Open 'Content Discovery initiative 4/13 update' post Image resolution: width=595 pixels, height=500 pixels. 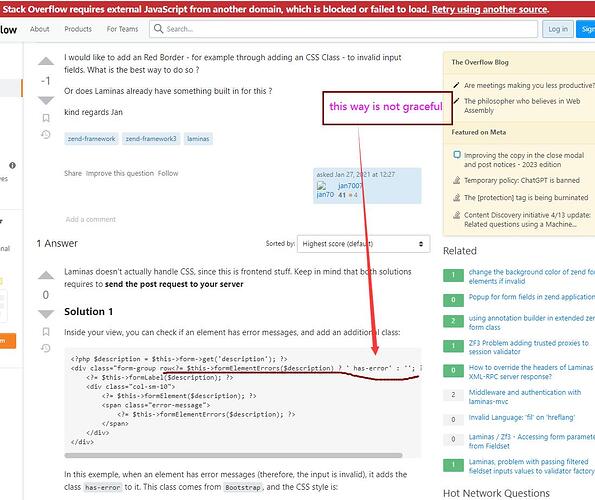[527, 220]
